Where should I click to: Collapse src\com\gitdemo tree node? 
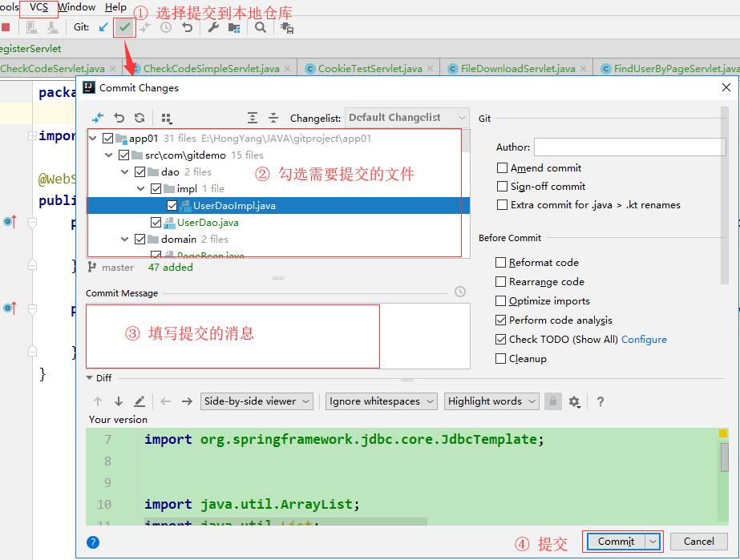click(109, 155)
